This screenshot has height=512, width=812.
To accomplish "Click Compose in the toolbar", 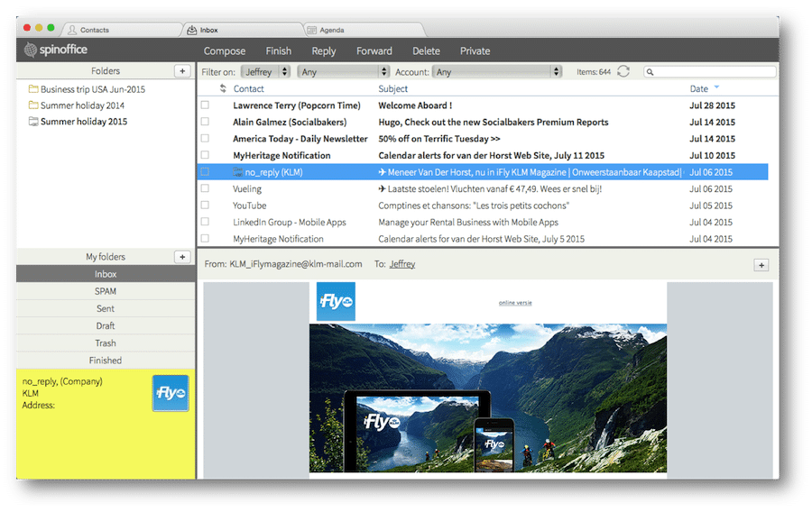I will pos(225,50).
